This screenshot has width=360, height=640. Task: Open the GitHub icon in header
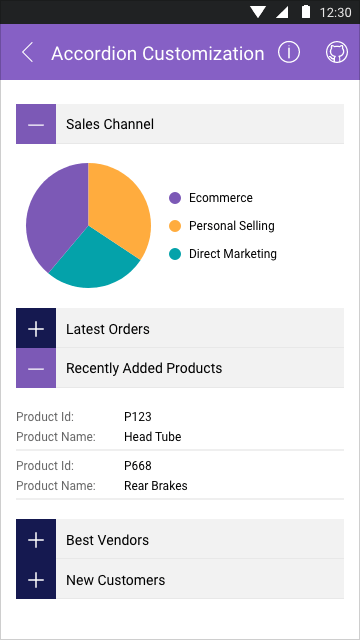[337, 52]
